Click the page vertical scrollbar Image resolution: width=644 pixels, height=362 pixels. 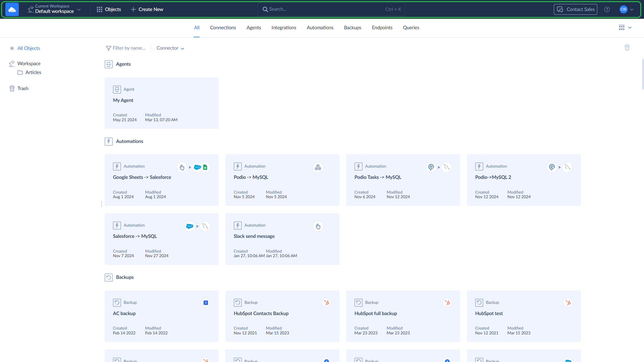(643, 74)
